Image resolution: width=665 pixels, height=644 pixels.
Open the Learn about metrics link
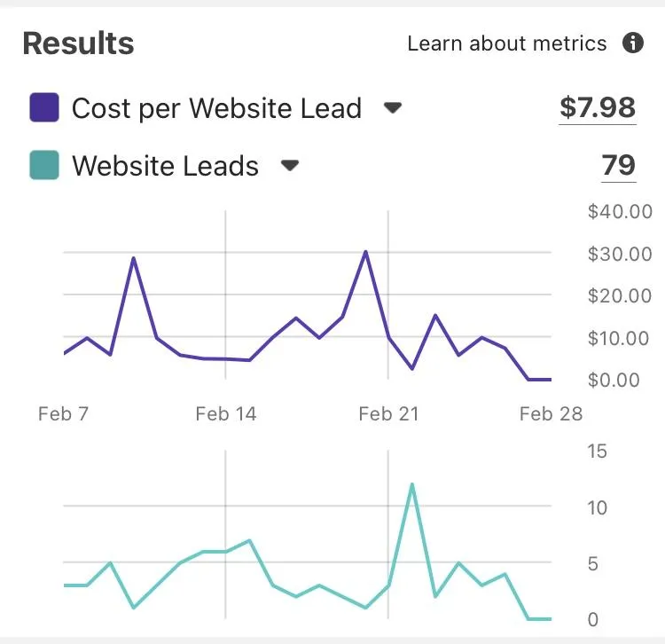[507, 43]
